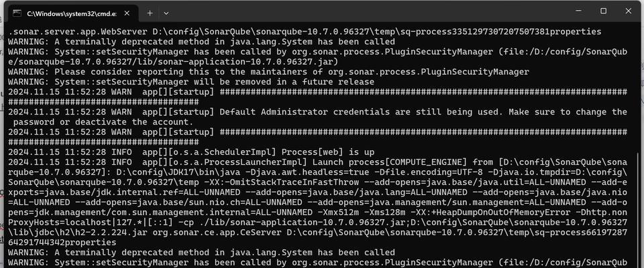Viewport: 644px width, 268px height.
Task: Click the 'Please consider reporting this' warning line
Action: (x=268, y=72)
